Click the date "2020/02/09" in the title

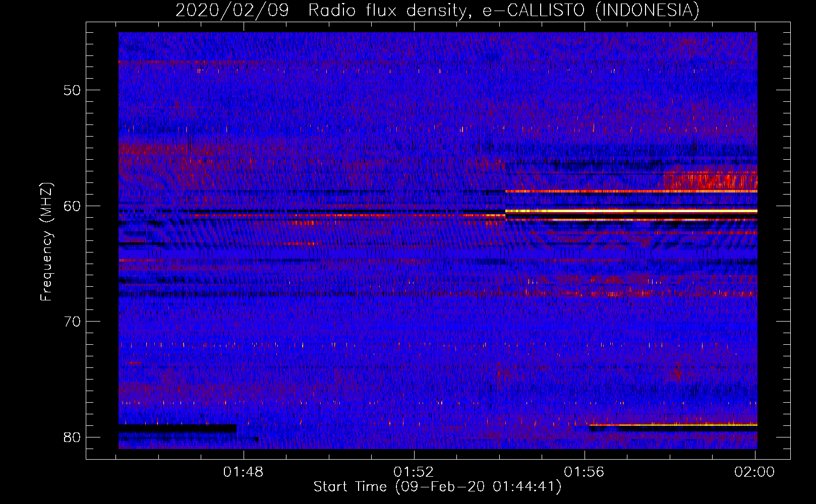click(232, 10)
